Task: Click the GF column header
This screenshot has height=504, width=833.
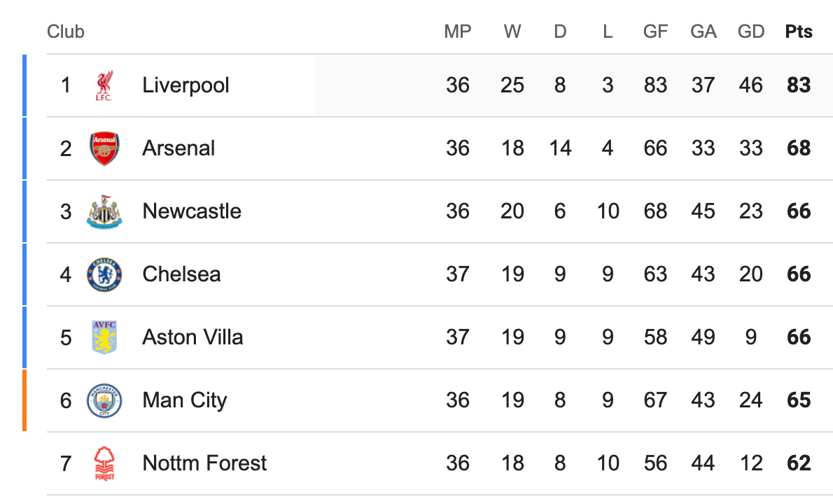Action: tap(655, 31)
